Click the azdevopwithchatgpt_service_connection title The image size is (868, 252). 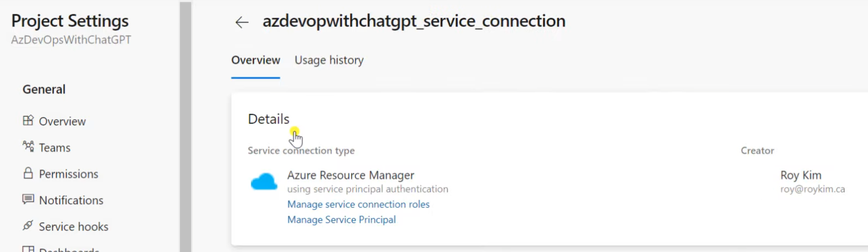point(414,21)
